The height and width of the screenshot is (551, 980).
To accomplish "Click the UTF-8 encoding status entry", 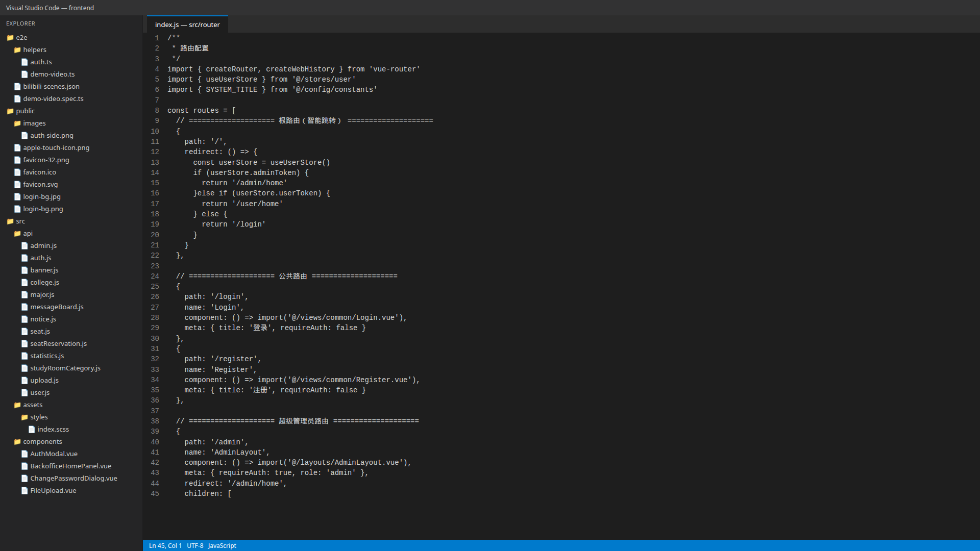I will click(195, 545).
